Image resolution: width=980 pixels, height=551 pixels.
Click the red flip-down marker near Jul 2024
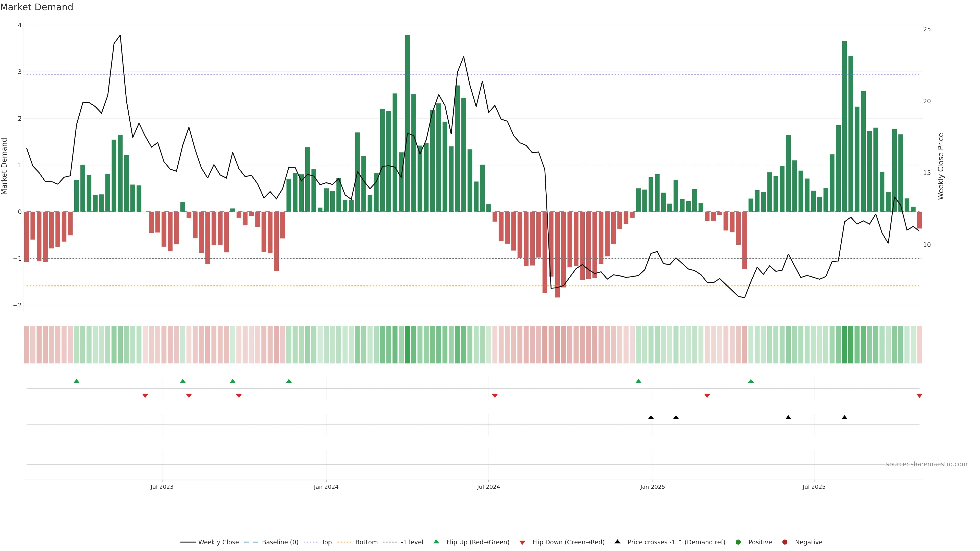tap(495, 396)
